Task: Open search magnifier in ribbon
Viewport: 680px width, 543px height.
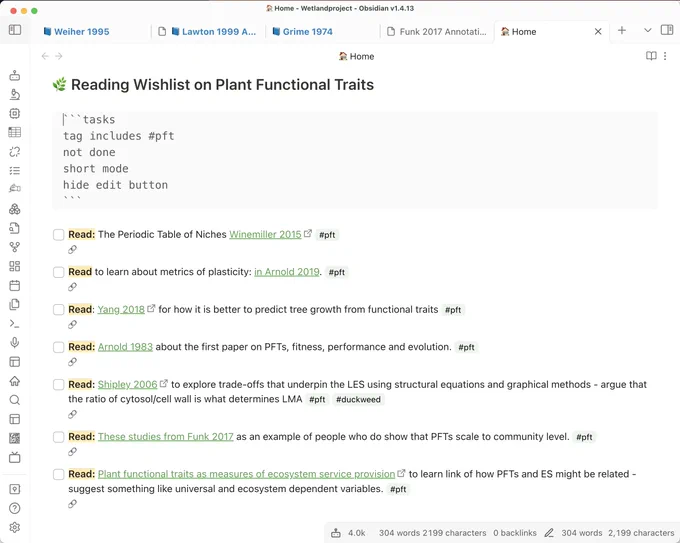Action: 15,400
